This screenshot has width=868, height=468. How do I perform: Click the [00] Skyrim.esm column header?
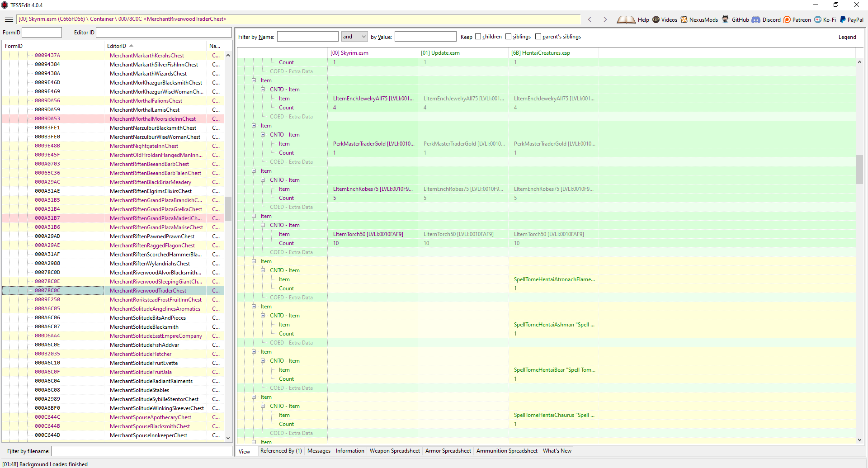[x=373, y=53]
